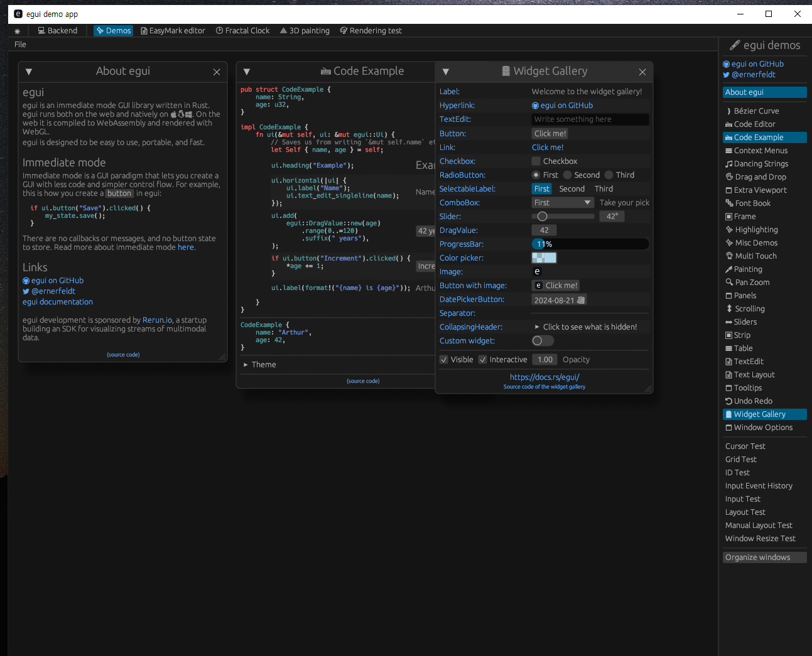Click the Context Menus icon in the sidebar
The image size is (812, 656).
pos(729,151)
